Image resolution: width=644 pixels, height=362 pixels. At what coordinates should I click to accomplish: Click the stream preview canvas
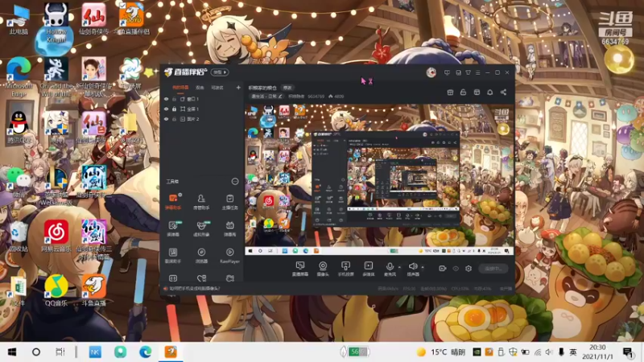pos(379,179)
